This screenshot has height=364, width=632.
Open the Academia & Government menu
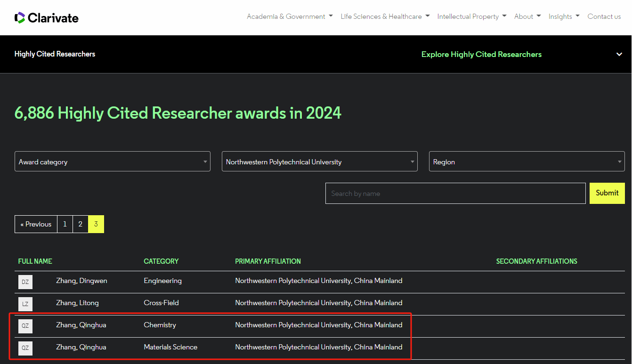pos(290,16)
